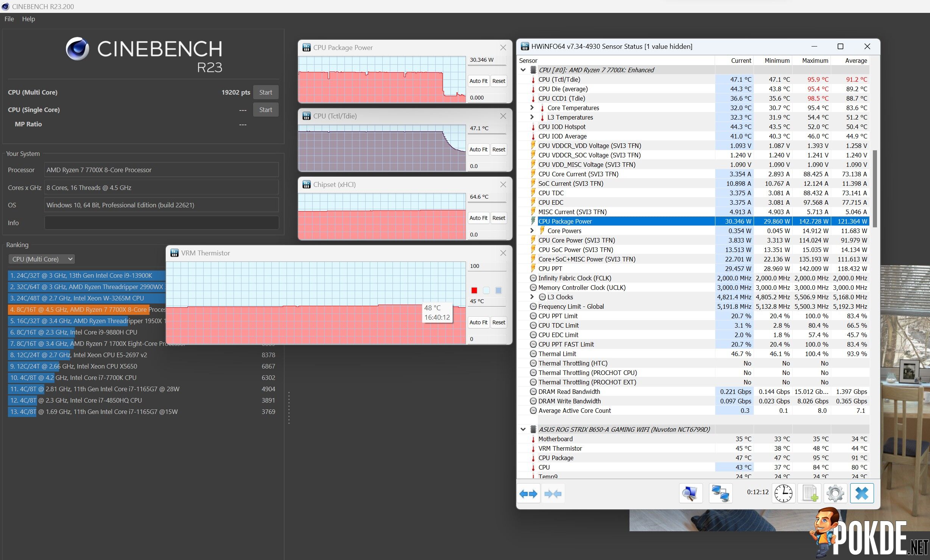Expand L3 Temperatures row
930x560 pixels.
click(x=532, y=117)
